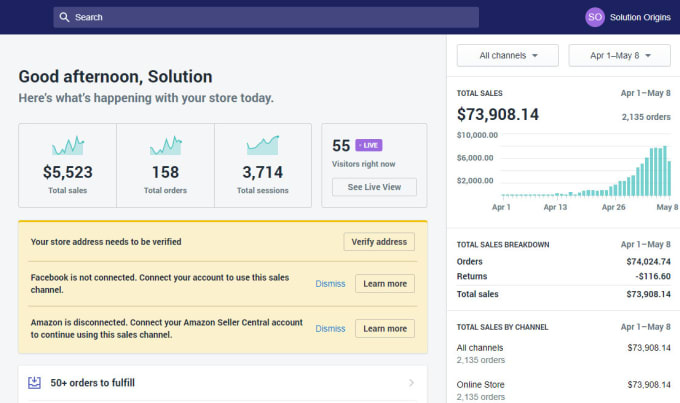Image resolution: width=680 pixels, height=403 pixels.
Task: Click the Total orders sparkline icon
Action: 165,145
